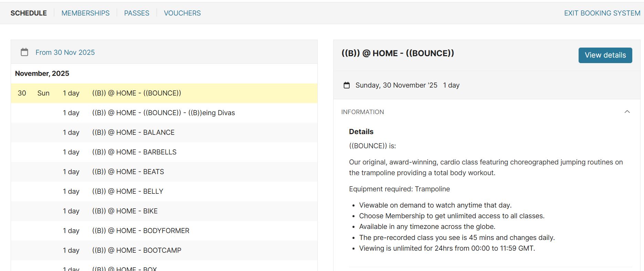The height and width of the screenshot is (271, 644).
Task: Select the Schedule tab
Action: (x=29, y=13)
